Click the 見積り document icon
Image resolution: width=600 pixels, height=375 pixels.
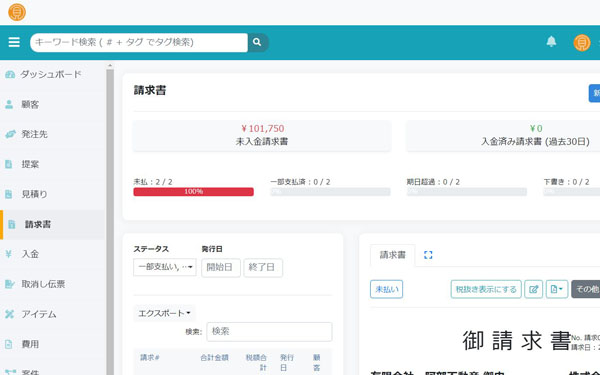8,194
